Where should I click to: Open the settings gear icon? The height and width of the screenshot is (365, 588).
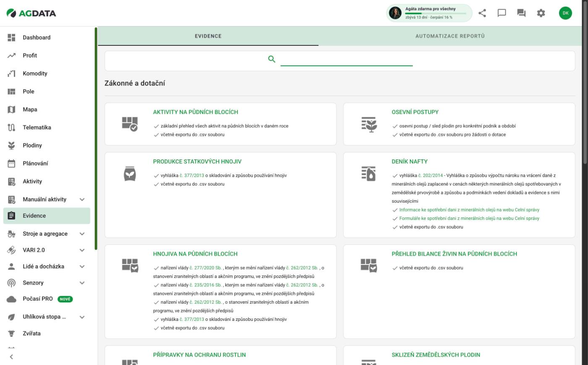(x=541, y=13)
